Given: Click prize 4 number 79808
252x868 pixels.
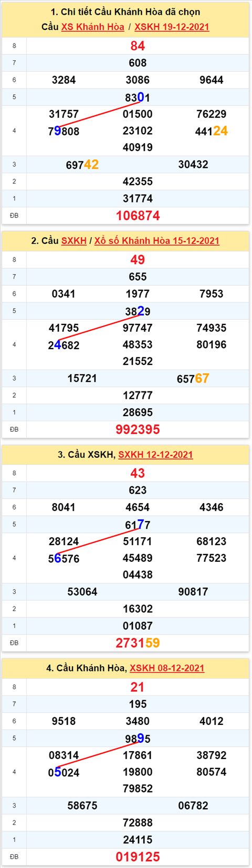Looking at the screenshot, I should point(64,131).
